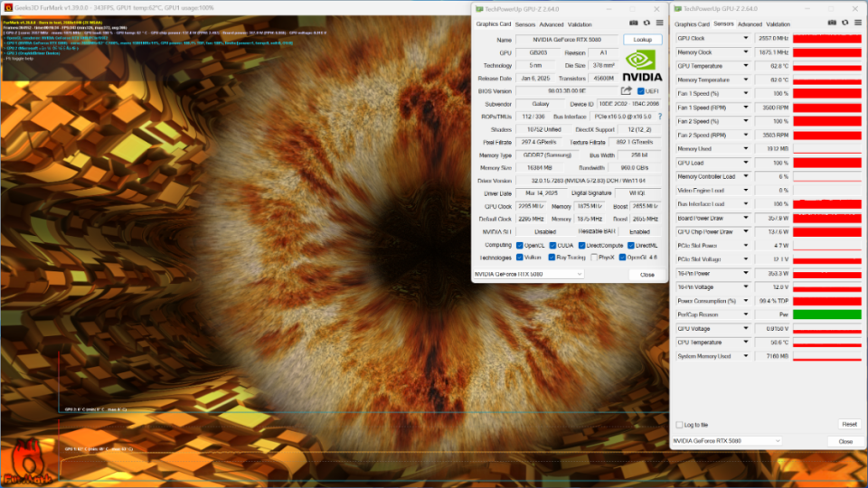Open PerfCap Reason dropdown
This screenshot has width=868, height=488.
coord(746,314)
